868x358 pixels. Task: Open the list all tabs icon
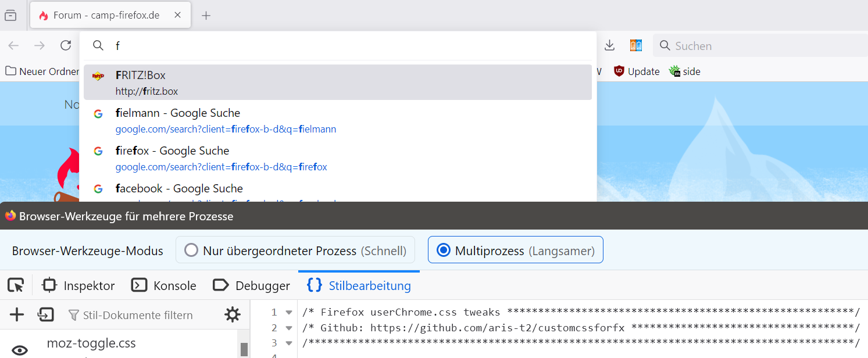tap(10, 16)
